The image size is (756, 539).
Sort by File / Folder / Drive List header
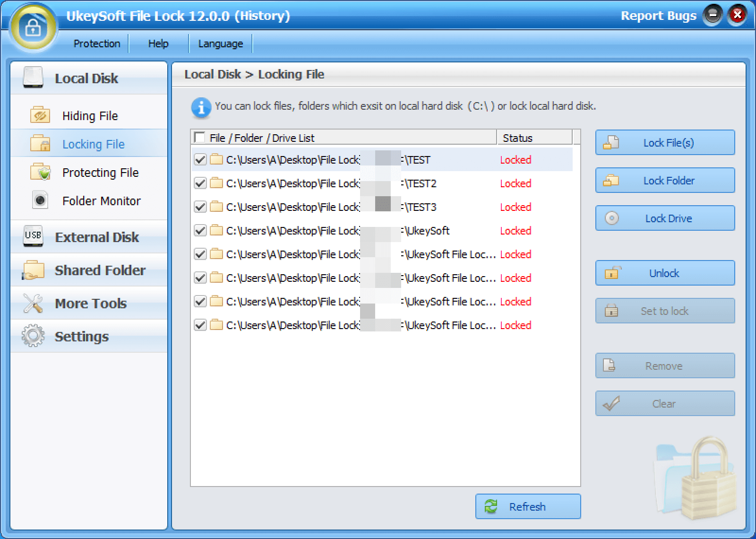344,138
